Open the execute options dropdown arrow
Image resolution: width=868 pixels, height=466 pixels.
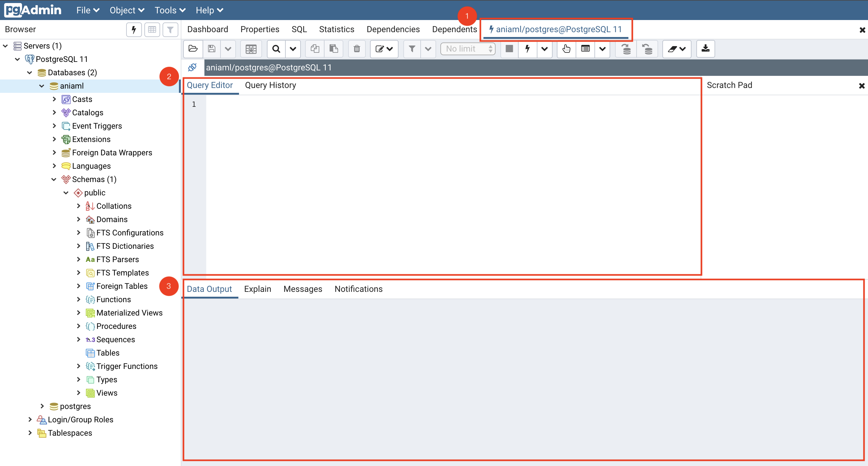click(544, 49)
